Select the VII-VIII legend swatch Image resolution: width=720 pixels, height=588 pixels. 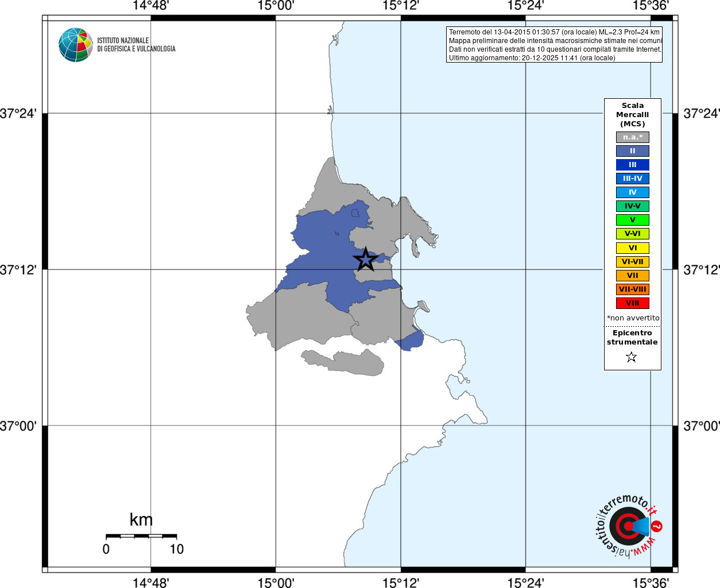pyautogui.click(x=632, y=289)
